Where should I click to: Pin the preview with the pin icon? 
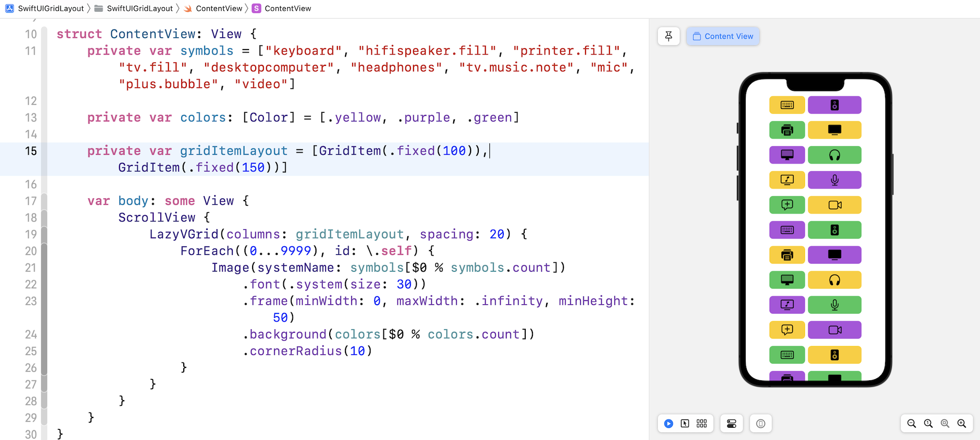coord(669,36)
